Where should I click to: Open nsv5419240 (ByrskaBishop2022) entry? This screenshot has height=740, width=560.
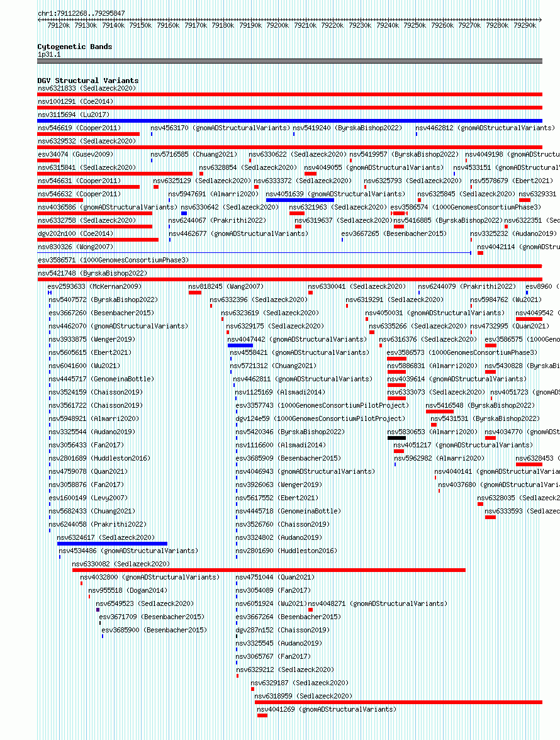(x=348, y=128)
